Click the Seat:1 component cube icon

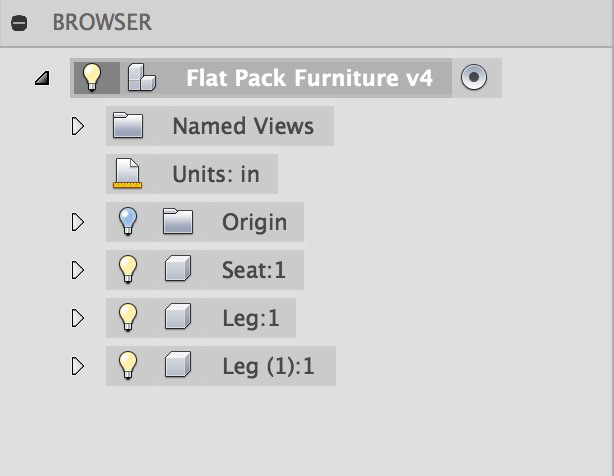178,269
